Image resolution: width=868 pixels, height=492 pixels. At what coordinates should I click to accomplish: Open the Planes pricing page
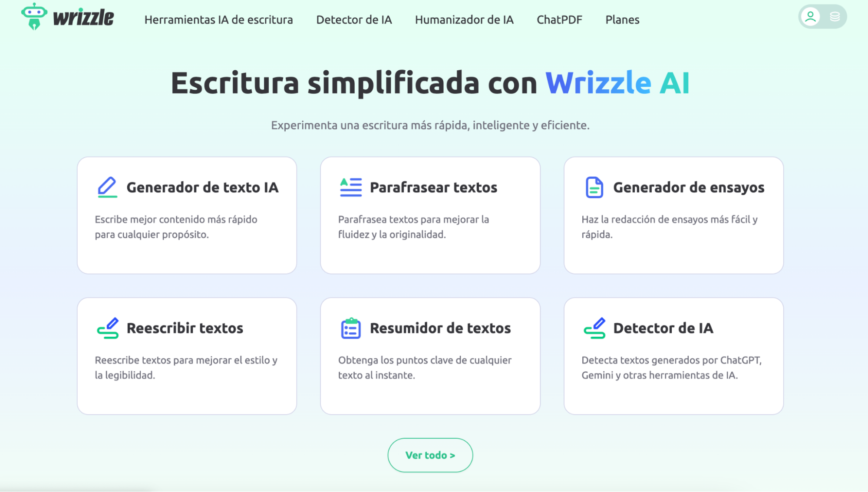pos(622,20)
